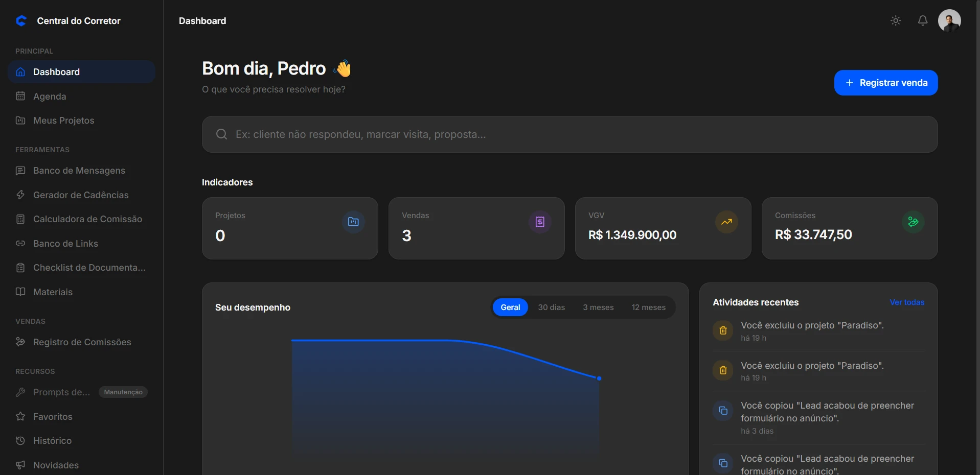Open Meus Projetos in the sidebar
The width and height of the screenshot is (980, 475).
(x=81, y=121)
